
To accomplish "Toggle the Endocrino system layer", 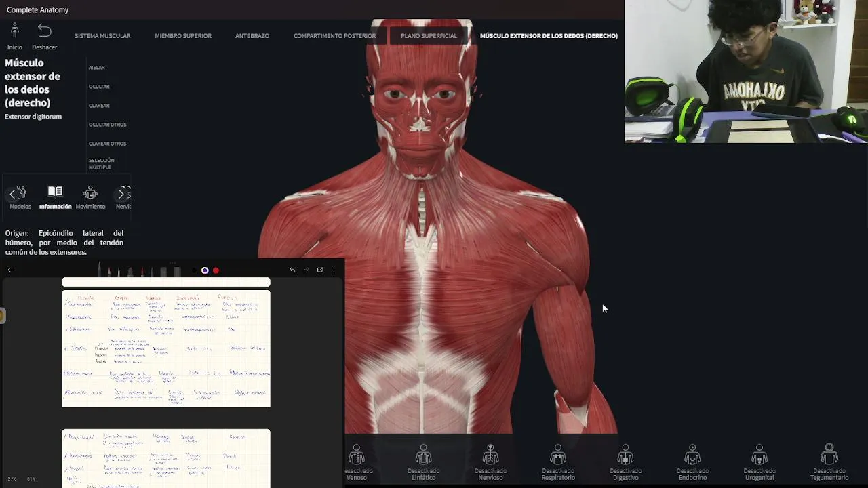I will point(692,462).
